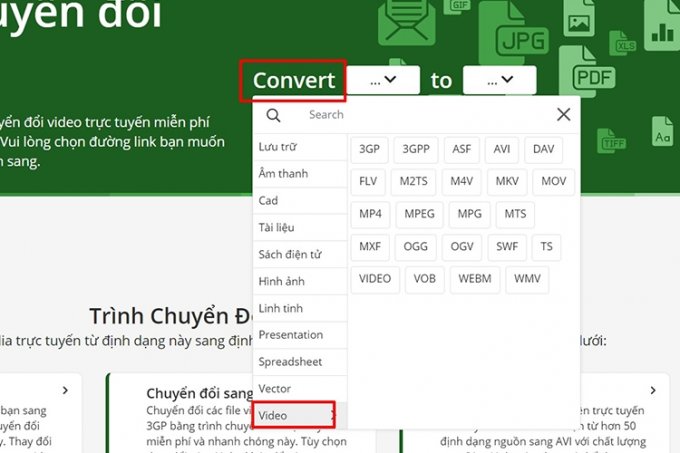This screenshot has height=453, width=680.
Task: Choose the FLV format
Action: pos(368,182)
